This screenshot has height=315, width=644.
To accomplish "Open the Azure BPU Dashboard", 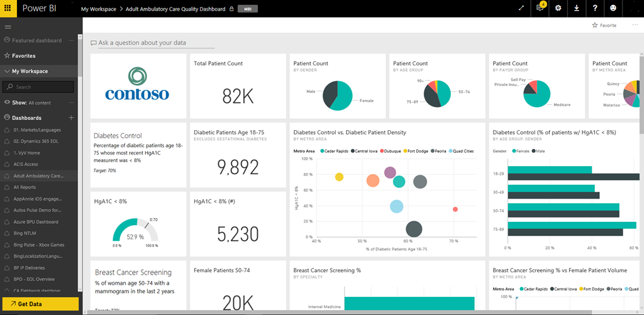I will [x=36, y=222].
